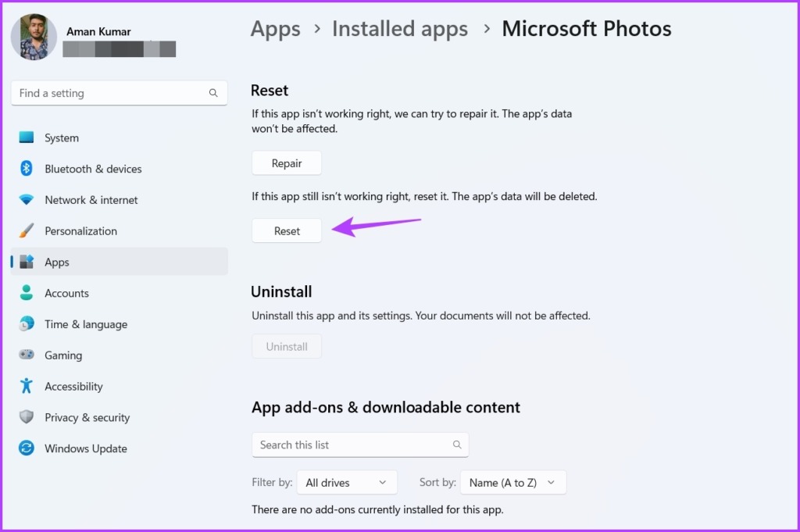The image size is (800, 532).
Task: Click the Repair button
Action: coord(286,162)
